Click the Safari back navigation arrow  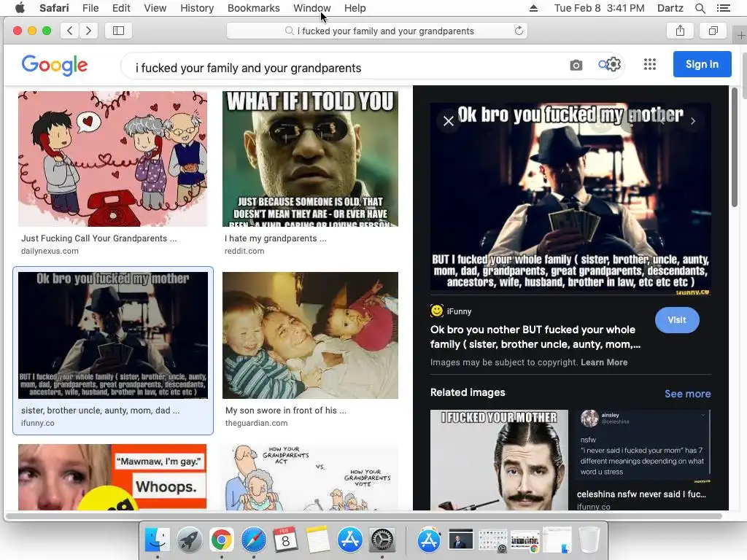point(69,31)
